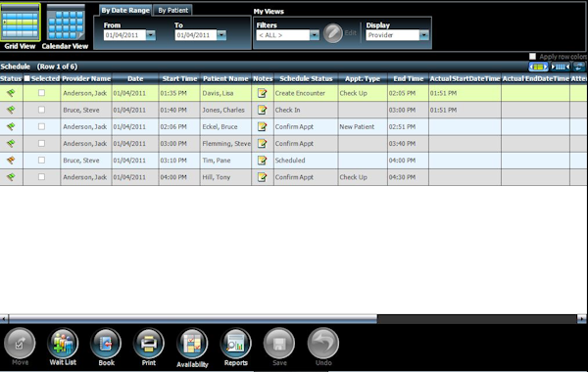Switch to the By Patient tab
This screenshot has width=588, height=372.
(172, 10)
